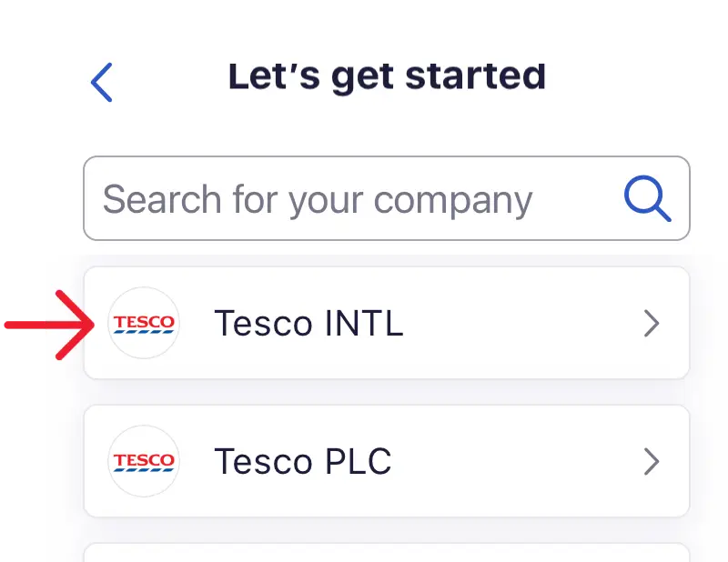The width and height of the screenshot is (728, 562).
Task: Open Tesco PLC via its right chevron
Action: pos(651,462)
